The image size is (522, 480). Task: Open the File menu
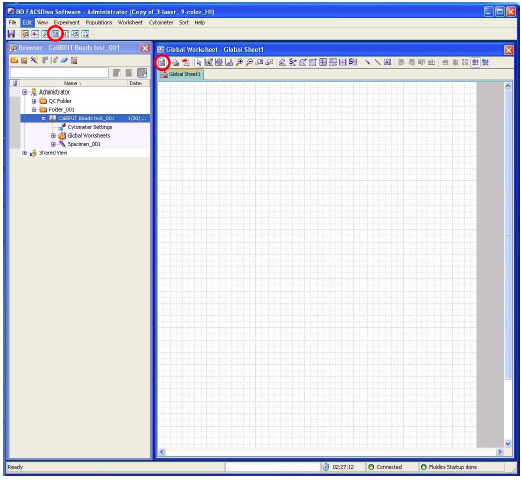[x=12, y=22]
